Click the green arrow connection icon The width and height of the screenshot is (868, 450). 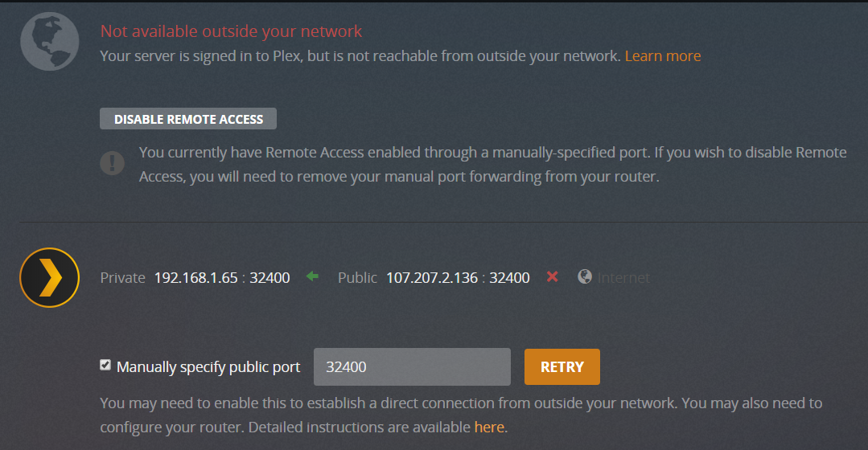coord(312,277)
